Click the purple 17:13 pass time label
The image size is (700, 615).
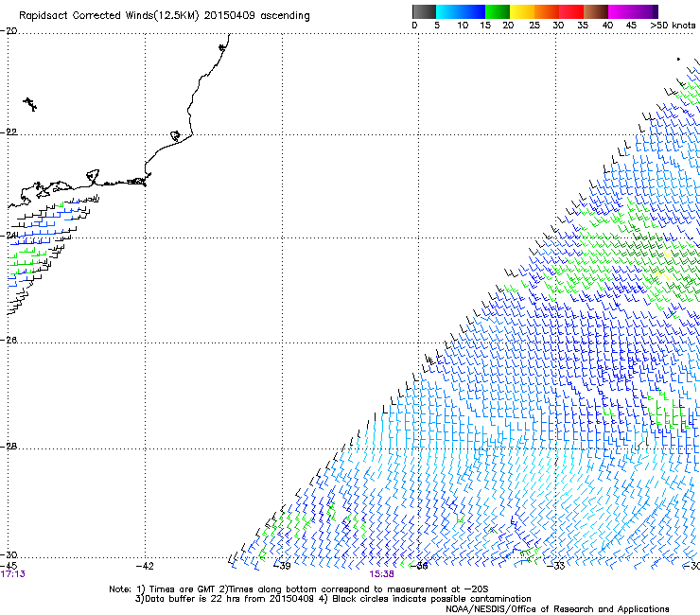tap(13, 574)
